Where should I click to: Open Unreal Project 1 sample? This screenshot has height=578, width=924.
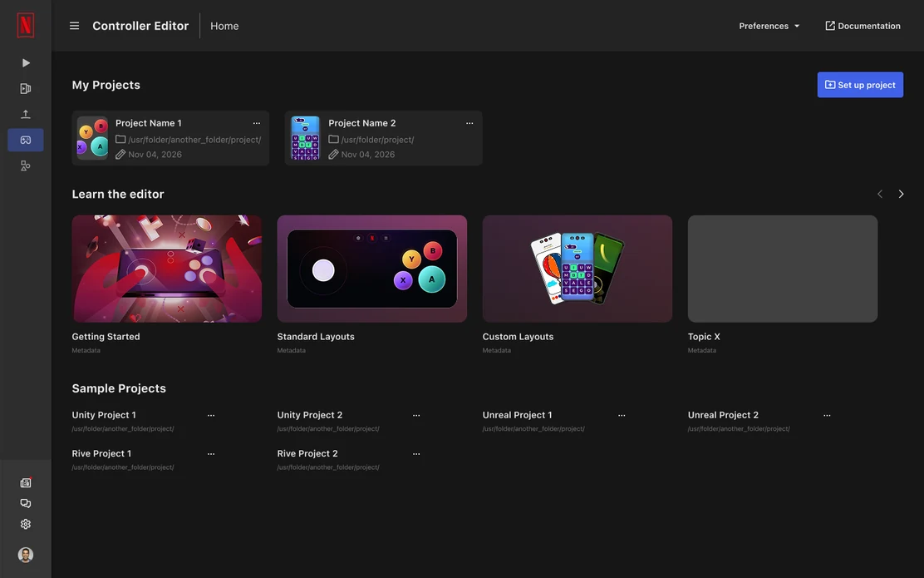pos(518,415)
